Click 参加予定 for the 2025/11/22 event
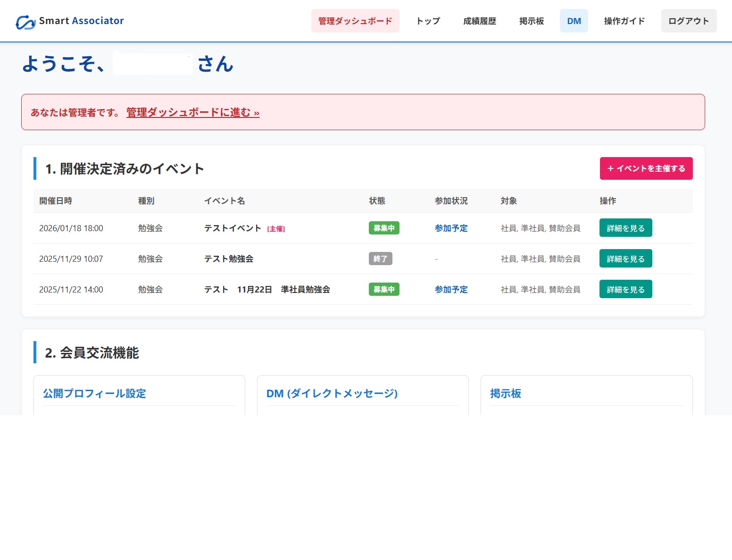This screenshot has height=560, width=732. click(x=451, y=289)
